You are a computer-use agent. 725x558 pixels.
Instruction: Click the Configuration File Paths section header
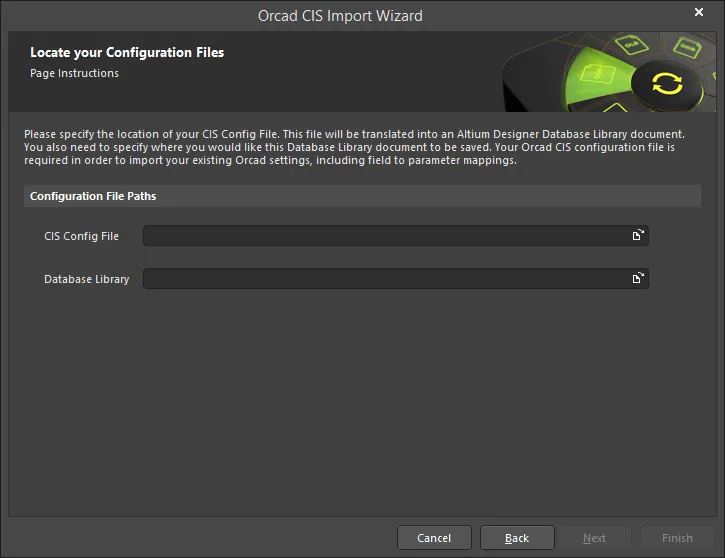[x=93, y=196]
